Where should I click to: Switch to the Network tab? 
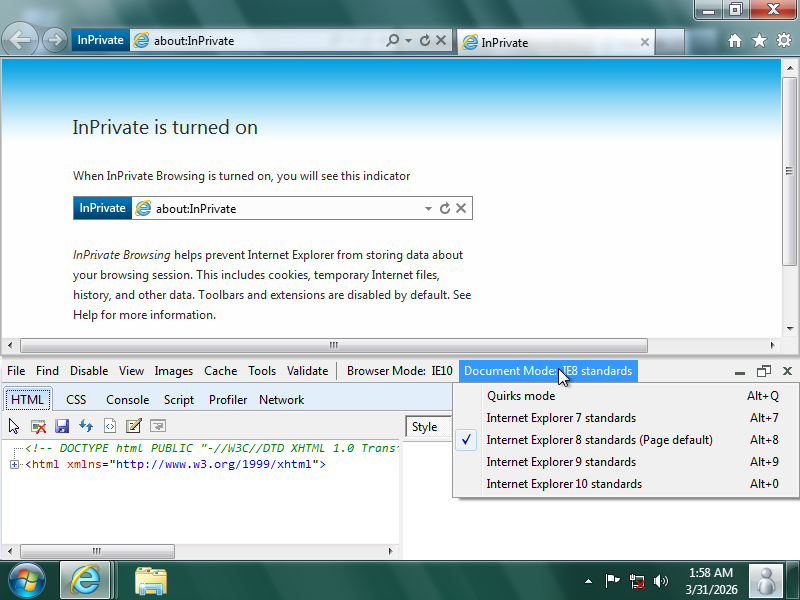point(282,399)
